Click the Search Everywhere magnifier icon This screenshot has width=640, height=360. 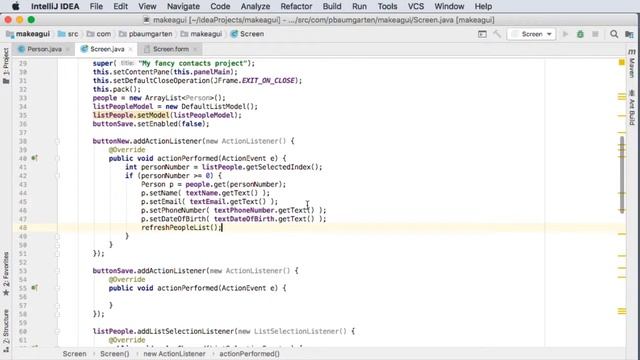pos(614,34)
